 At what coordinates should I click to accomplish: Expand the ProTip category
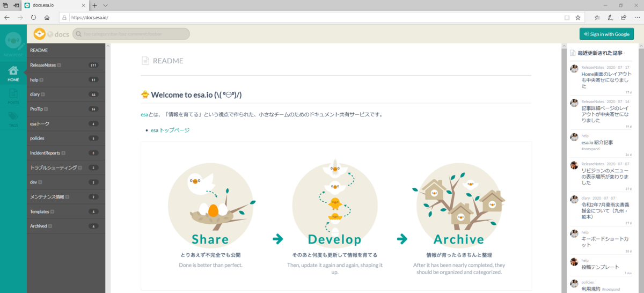tap(45, 109)
